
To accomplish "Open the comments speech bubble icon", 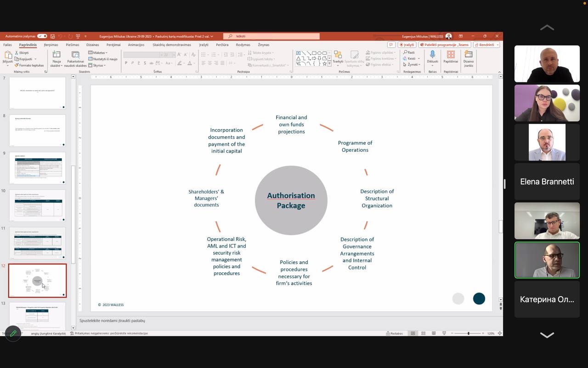I will click(x=391, y=45).
